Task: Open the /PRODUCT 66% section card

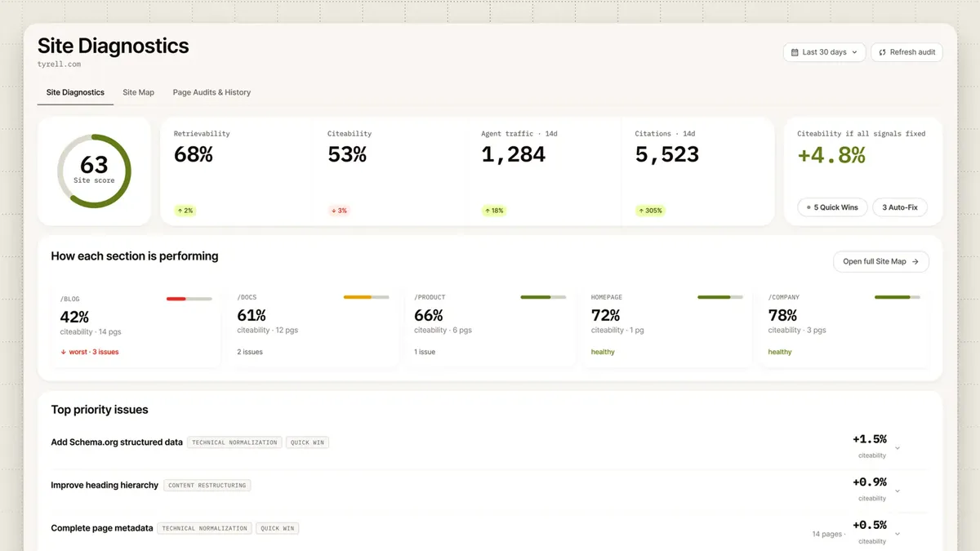Action: pyautogui.click(x=490, y=327)
